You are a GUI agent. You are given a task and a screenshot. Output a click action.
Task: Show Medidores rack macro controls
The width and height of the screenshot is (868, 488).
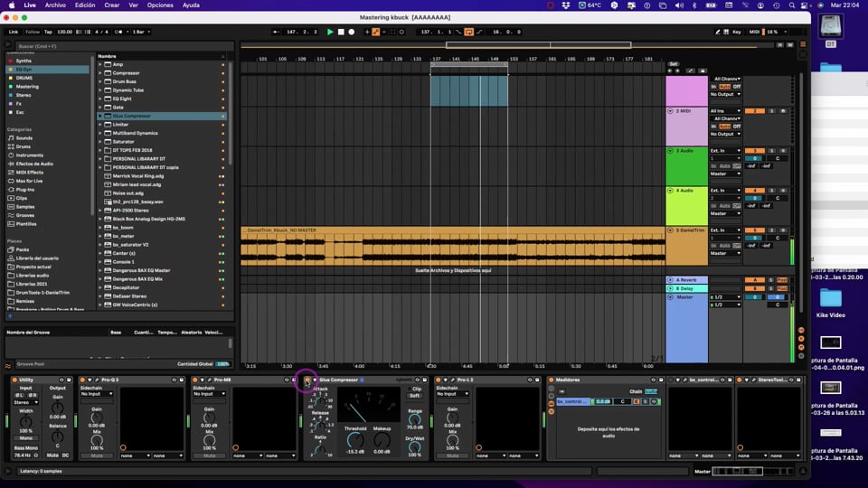(x=551, y=389)
